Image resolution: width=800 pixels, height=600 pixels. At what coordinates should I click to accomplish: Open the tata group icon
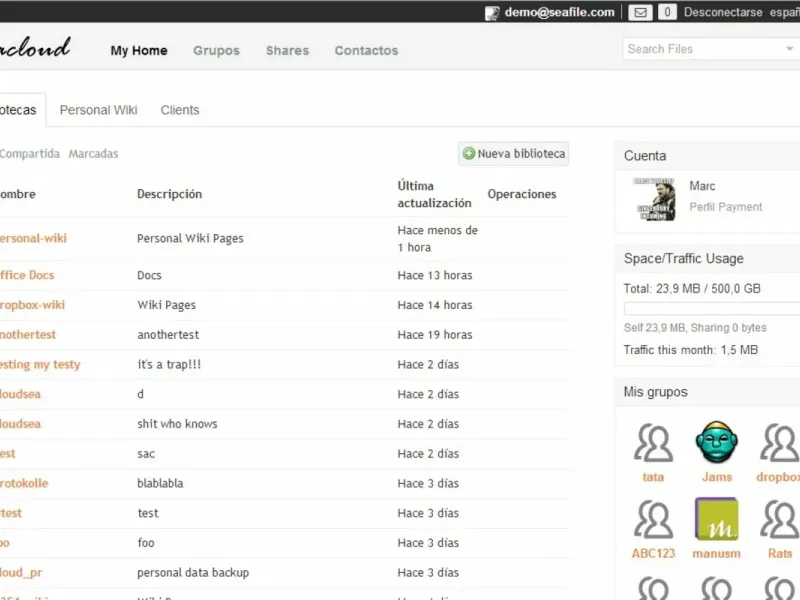(x=653, y=442)
